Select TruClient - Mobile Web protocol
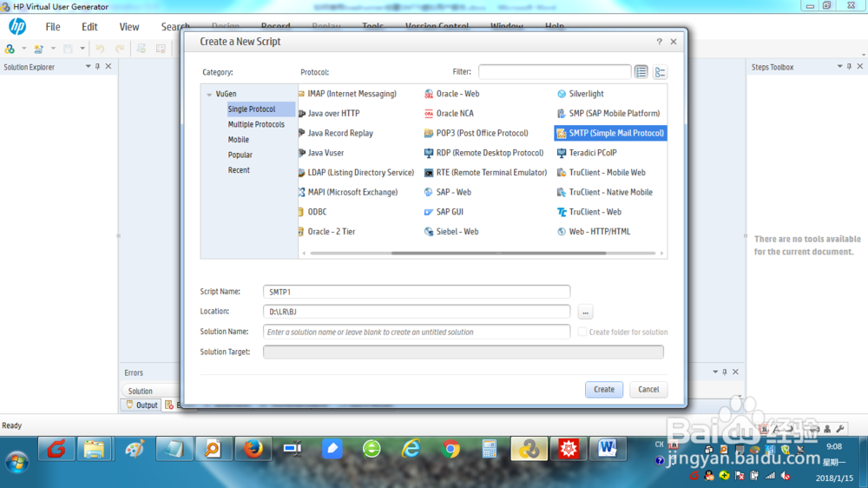868x488 pixels. click(602, 173)
